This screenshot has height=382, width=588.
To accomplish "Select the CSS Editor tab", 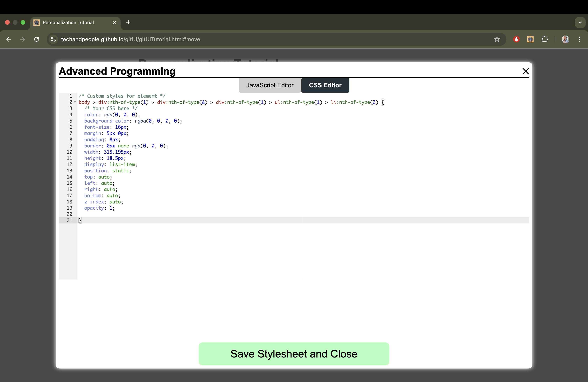I will coord(325,85).
